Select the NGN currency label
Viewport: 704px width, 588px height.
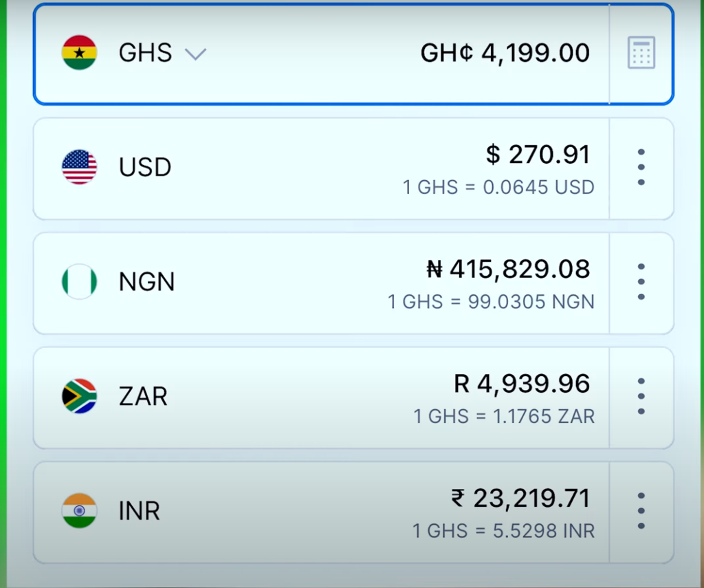pyautogui.click(x=147, y=282)
